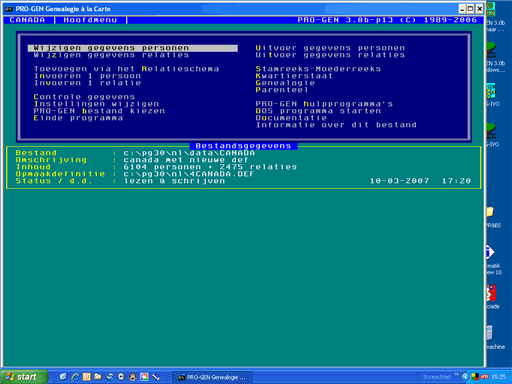512x384 pixels.
Task: Choose 'Invoeren 1 persoon' option
Action: point(87,76)
